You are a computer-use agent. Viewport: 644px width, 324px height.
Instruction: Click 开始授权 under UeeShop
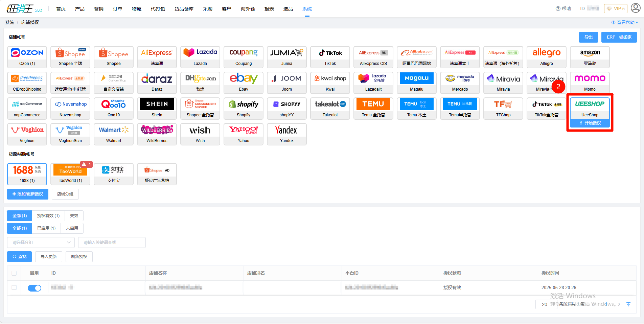590,123
